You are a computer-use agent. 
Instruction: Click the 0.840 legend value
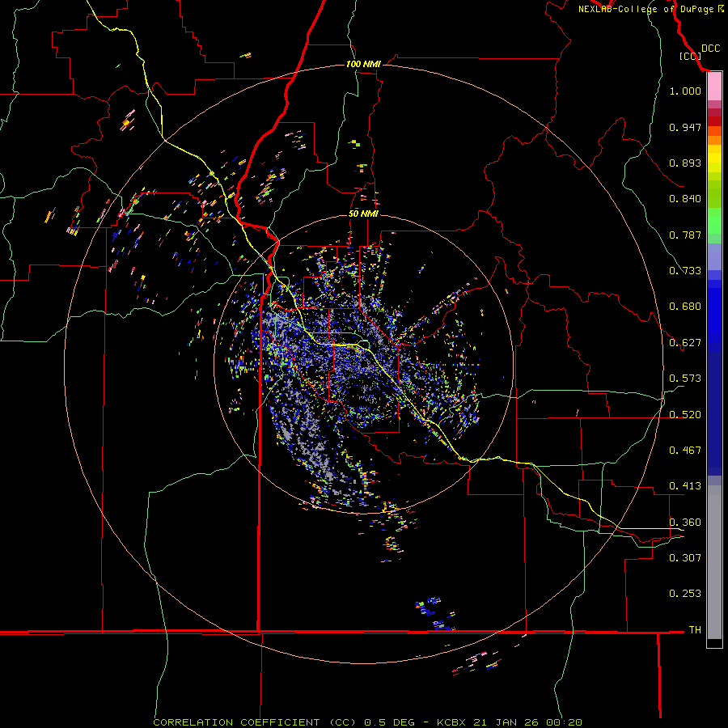685,199
